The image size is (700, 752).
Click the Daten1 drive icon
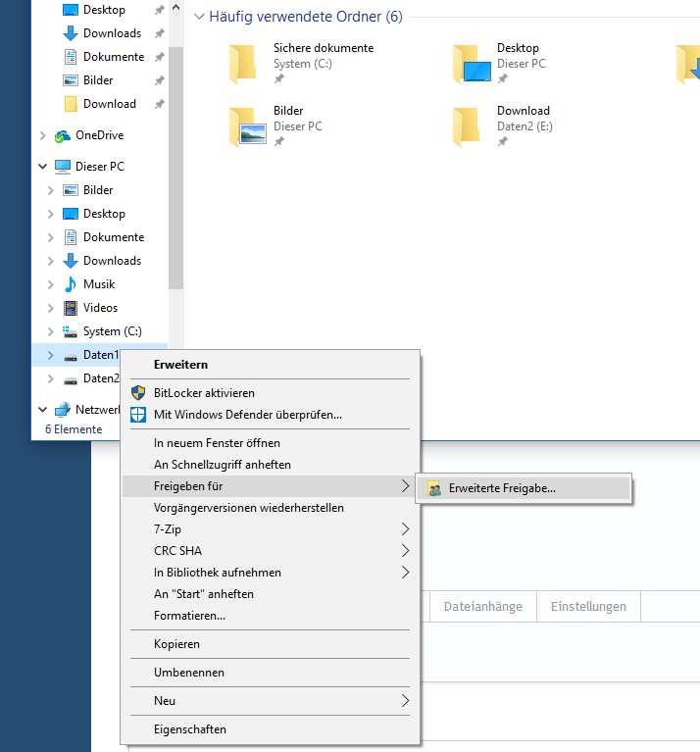click(x=71, y=356)
